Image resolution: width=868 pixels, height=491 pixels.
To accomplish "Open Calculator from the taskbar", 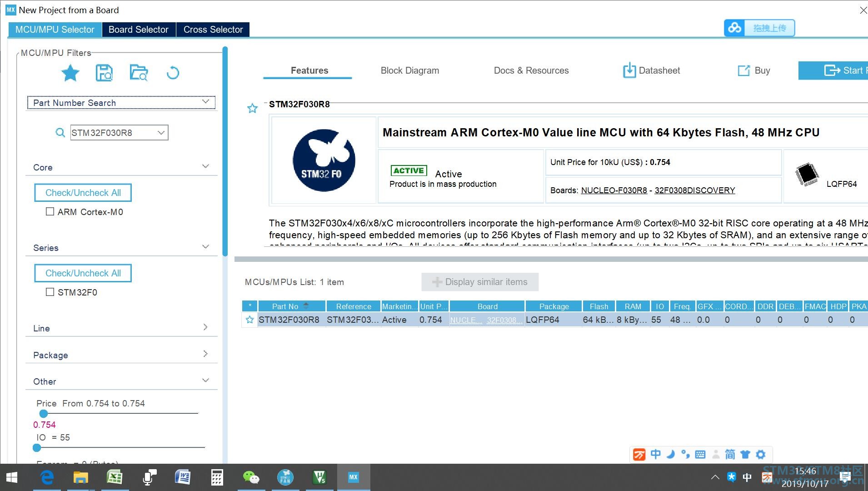I will coord(217,477).
